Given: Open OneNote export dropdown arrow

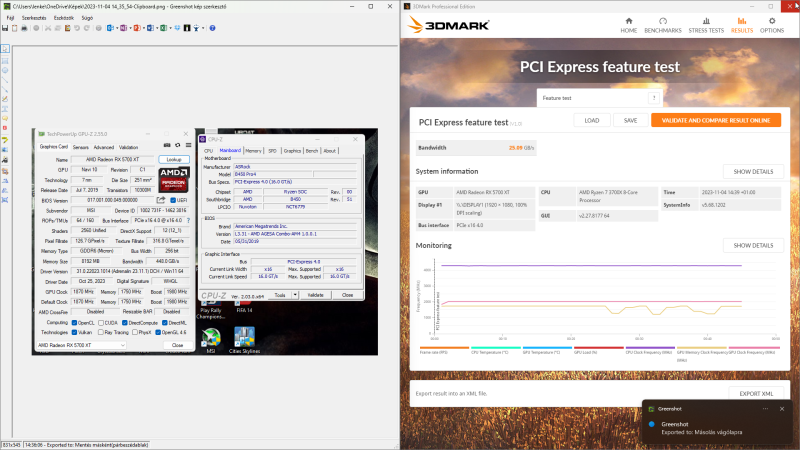Looking at the screenshot, I should pos(131,28).
